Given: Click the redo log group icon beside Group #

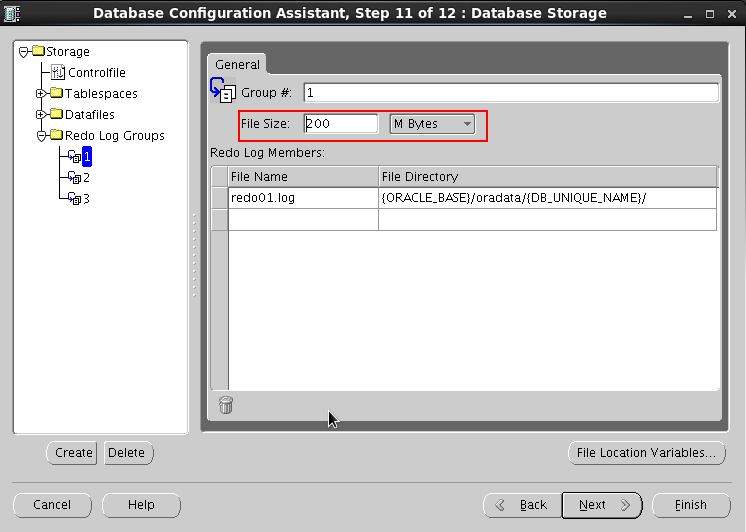Looking at the screenshot, I should pyautogui.click(x=222, y=91).
